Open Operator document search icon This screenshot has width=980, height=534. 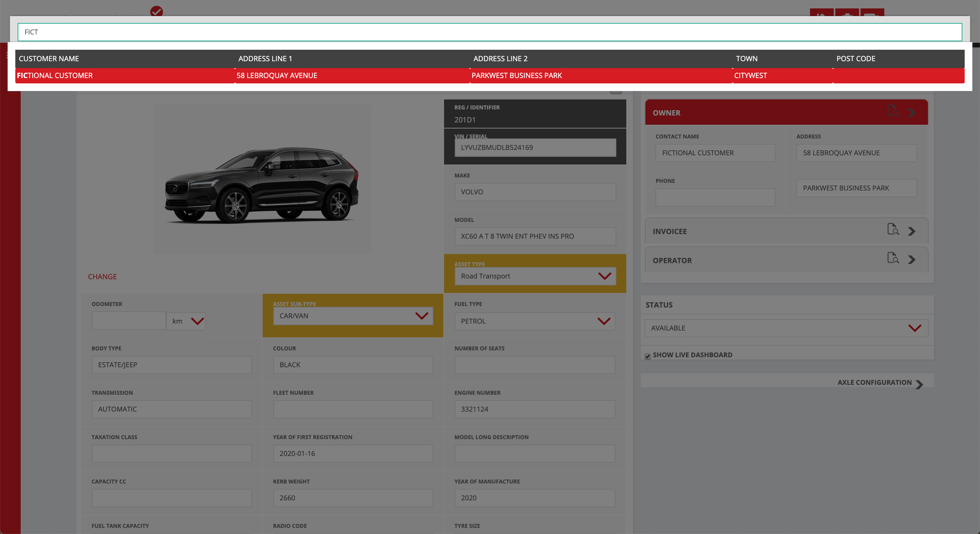[x=893, y=258]
